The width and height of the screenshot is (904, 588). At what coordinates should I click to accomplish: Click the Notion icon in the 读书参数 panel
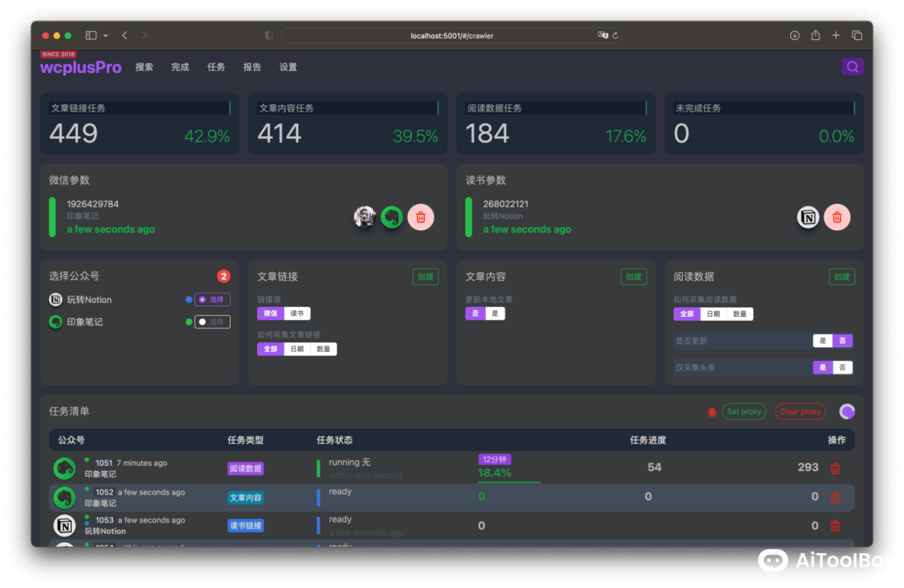808,217
